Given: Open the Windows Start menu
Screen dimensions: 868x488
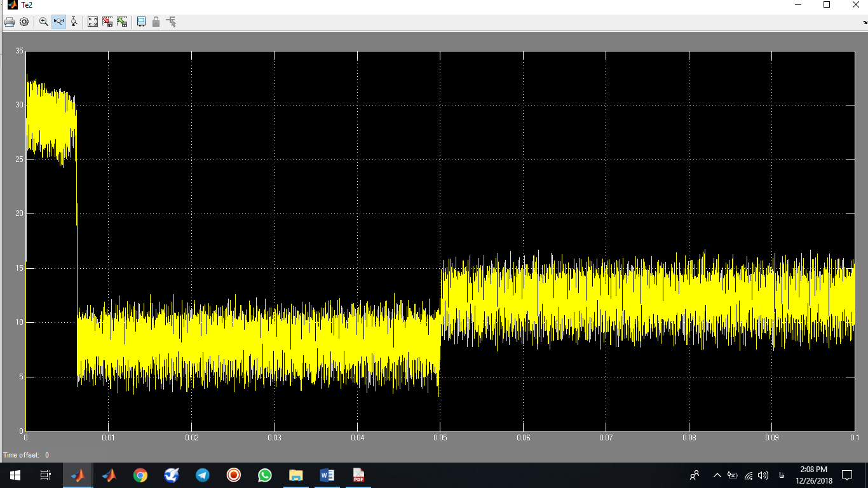Looking at the screenshot, I should click(x=15, y=475).
